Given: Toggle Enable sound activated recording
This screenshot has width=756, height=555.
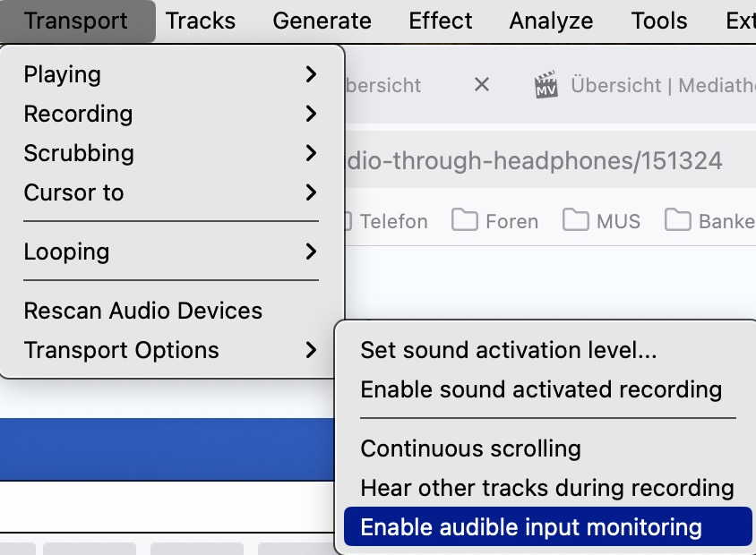Looking at the screenshot, I should pos(540,389).
